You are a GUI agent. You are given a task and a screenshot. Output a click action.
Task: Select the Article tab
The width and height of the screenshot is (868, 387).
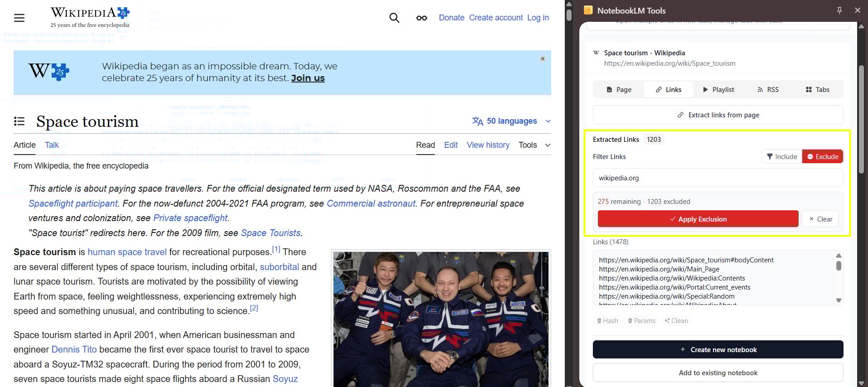24,145
